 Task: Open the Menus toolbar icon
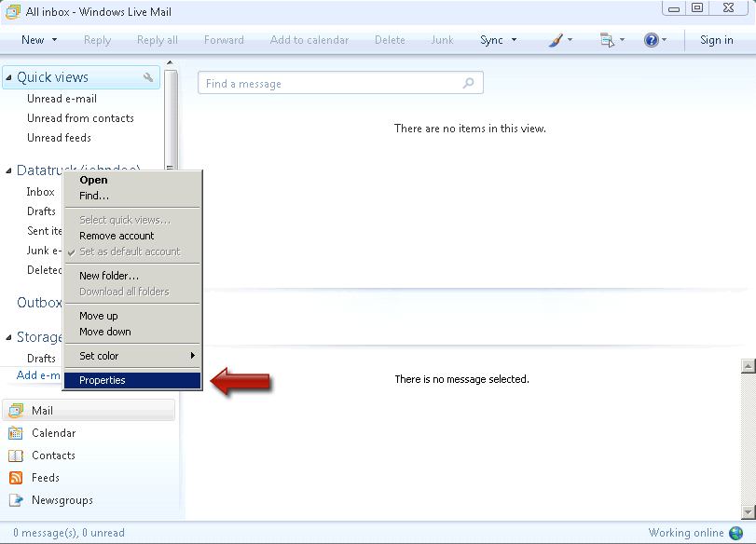[x=607, y=40]
